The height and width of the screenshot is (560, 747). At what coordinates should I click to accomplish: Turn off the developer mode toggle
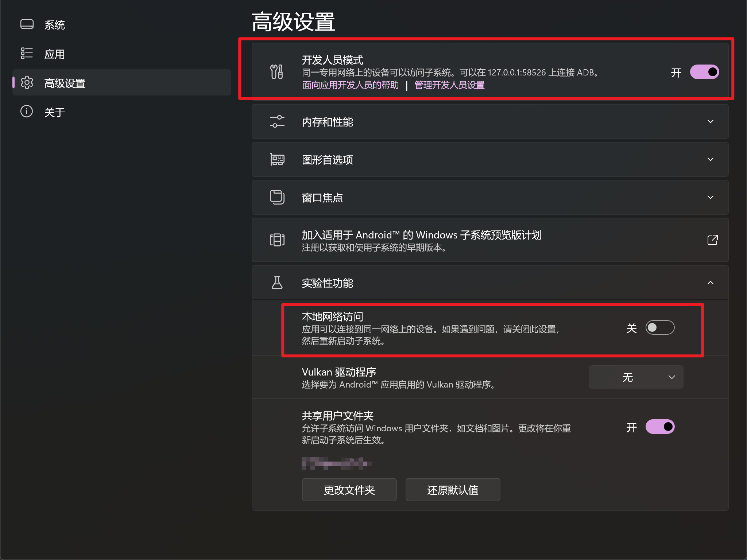[x=704, y=72]
